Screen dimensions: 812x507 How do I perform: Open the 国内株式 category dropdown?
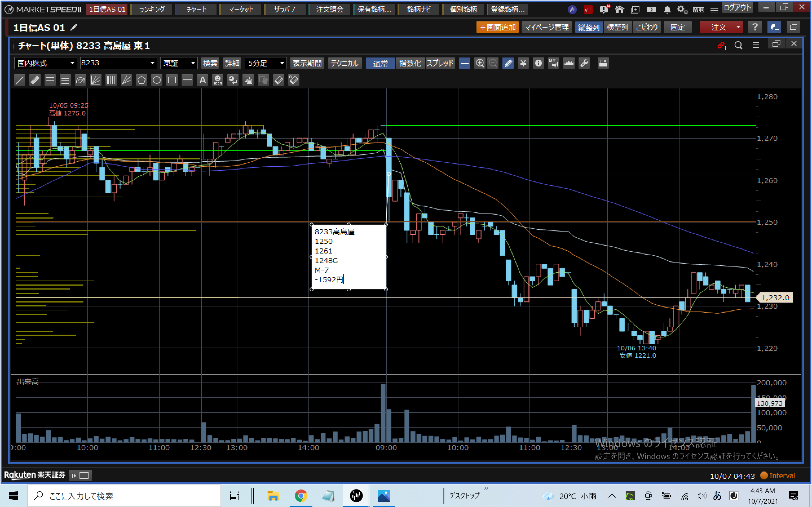click(x=72, y=63)
